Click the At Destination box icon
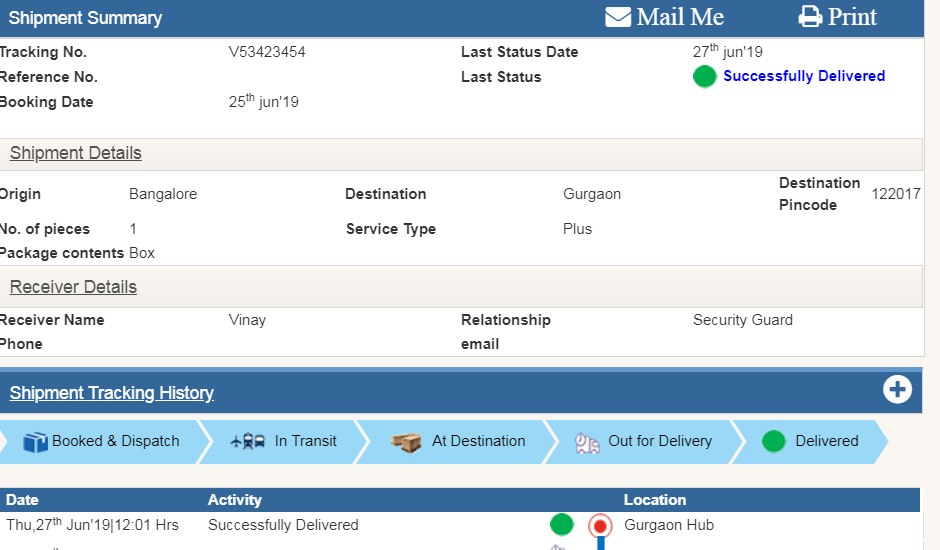Image resolution: width=940 pixels, height=550 pixels. (x=406, y=442)
